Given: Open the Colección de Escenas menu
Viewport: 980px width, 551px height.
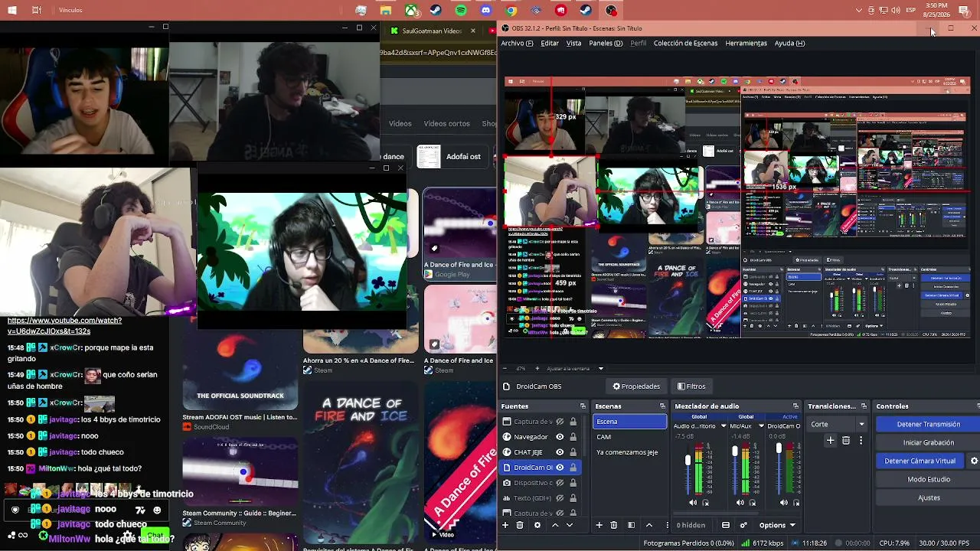Looking at the screenshot, I should coord(685,43).
